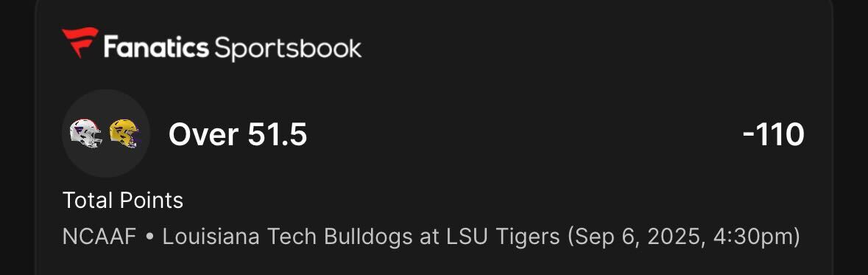This screenshot has height=275, width=868.
Task: Select the gold LSU Tigers helmet icon
Action: [124, 133]
